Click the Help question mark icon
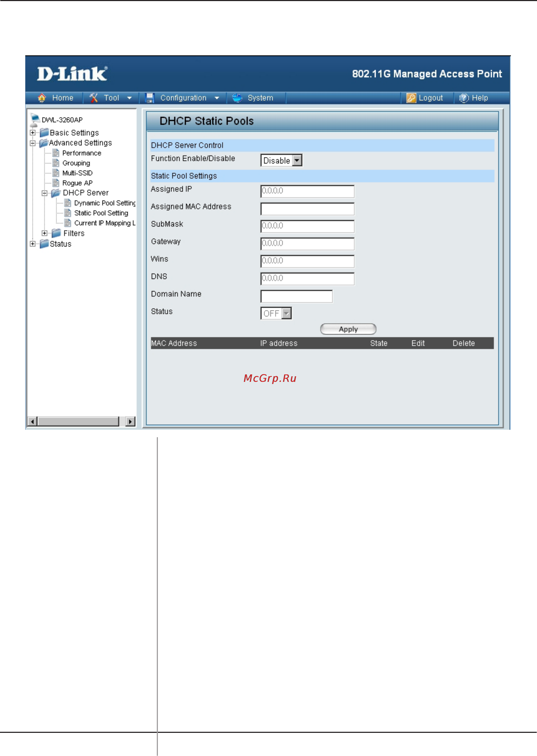The image size is (537, 756). pyautogui.click(x=464, y=98)
